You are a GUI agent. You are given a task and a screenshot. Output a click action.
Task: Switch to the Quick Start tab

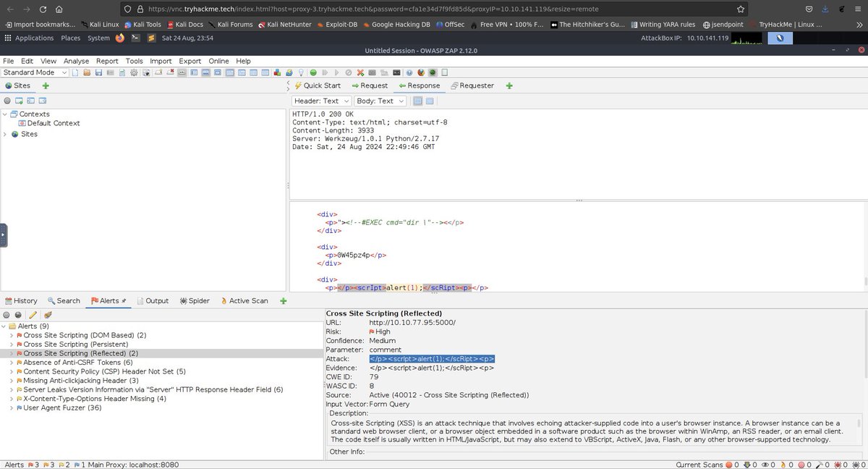[317, 86]
